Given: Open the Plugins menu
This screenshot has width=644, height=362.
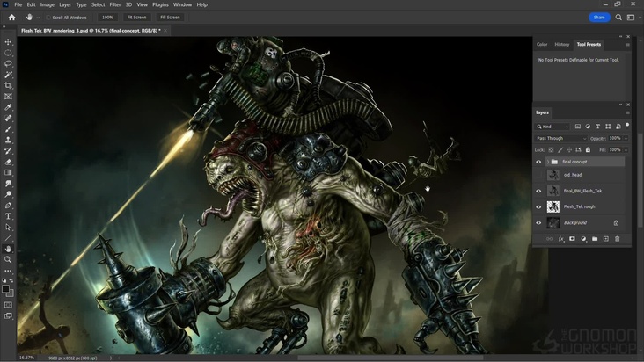Looking at the screenshot, I should point(160,4).
